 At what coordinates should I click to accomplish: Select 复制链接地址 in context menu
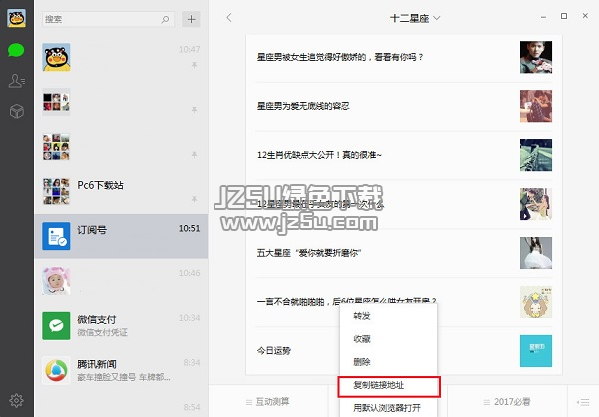pyautogui.click(x=389, y=386)
